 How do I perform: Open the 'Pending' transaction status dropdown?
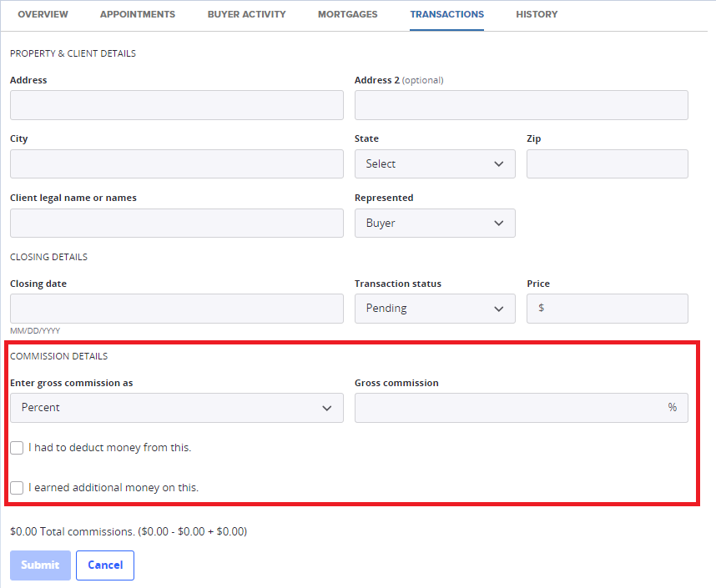(x=435, y=309)
